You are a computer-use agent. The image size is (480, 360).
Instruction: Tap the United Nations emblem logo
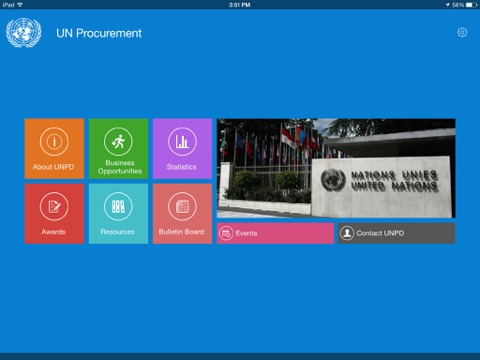click(x=24, y=33)
